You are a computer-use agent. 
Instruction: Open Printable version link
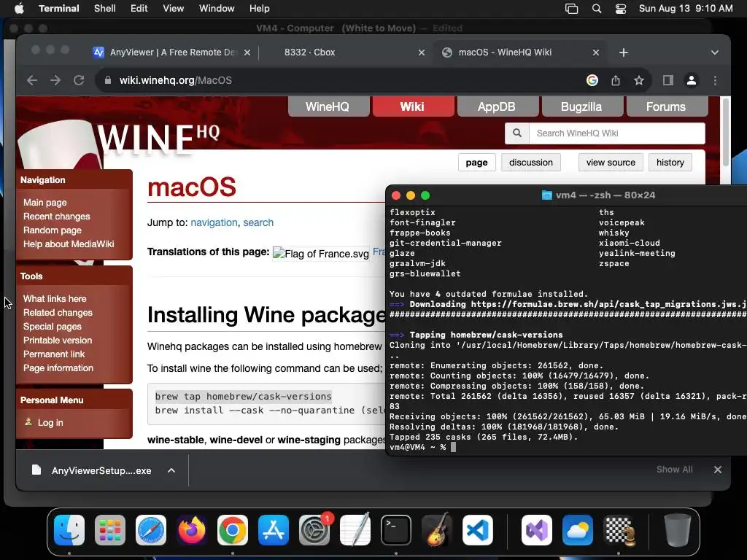(x=58, y=340)
